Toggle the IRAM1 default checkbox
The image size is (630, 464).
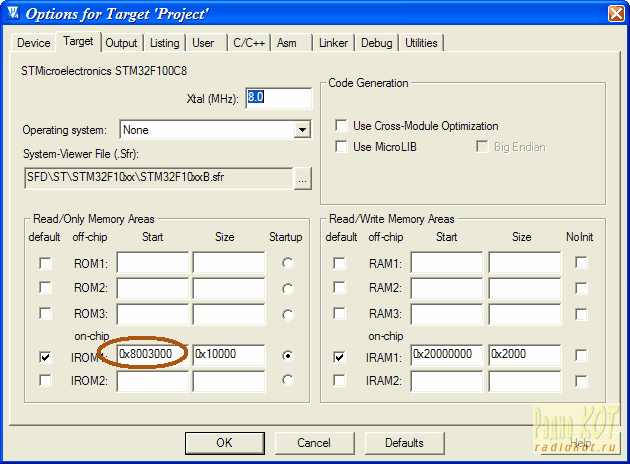339,355
